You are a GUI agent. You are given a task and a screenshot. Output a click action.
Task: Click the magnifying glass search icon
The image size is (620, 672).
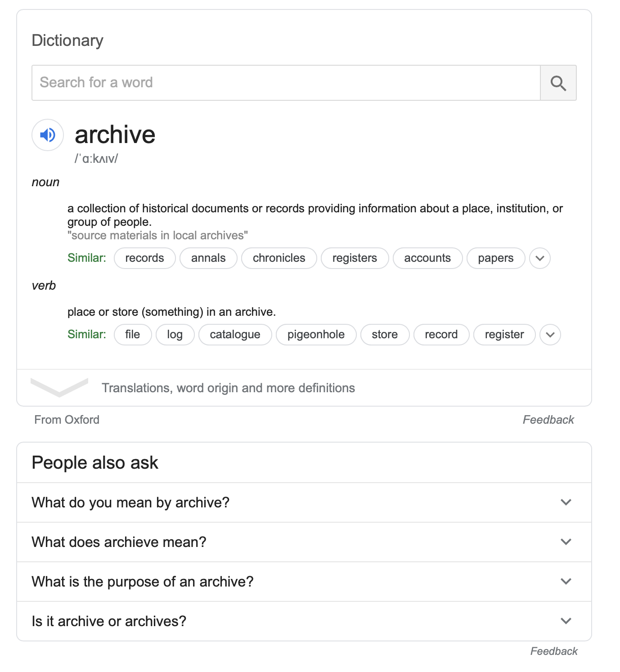point(558,83)
